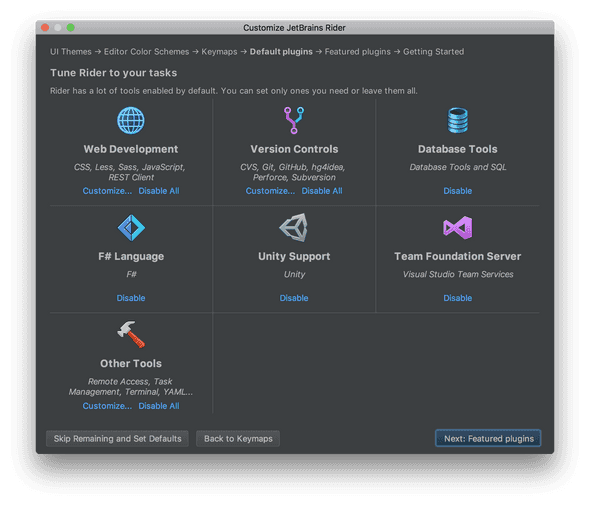Click the Web Development globe icon

pos(131,120)
